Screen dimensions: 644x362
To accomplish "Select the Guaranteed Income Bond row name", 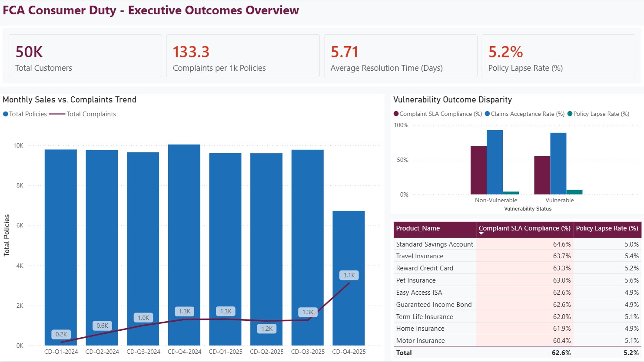I will pos(434,305).
